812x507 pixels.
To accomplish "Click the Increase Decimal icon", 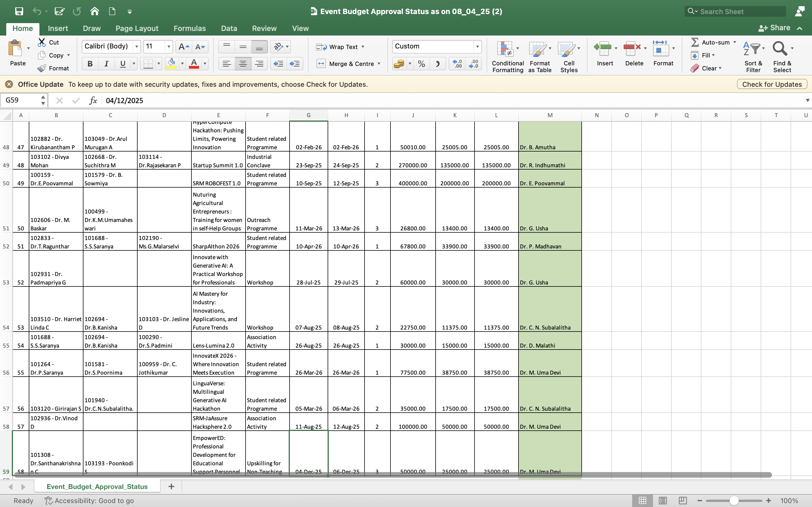I will pyautogui.click(x=457, y=64).
